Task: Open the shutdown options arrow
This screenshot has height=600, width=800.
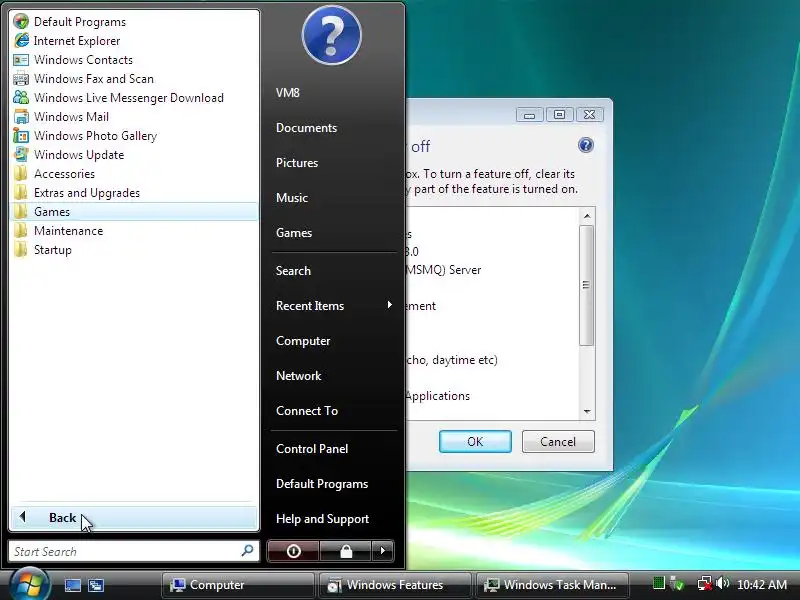Action: coord(383,551)
